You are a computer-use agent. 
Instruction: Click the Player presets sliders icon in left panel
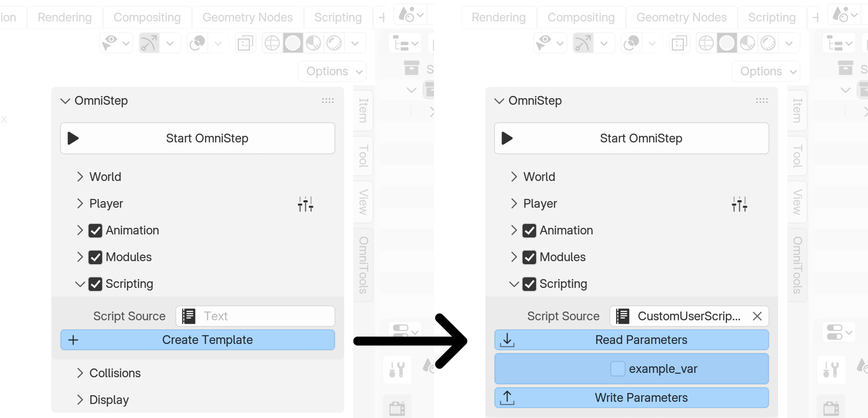tap(306, 204)
